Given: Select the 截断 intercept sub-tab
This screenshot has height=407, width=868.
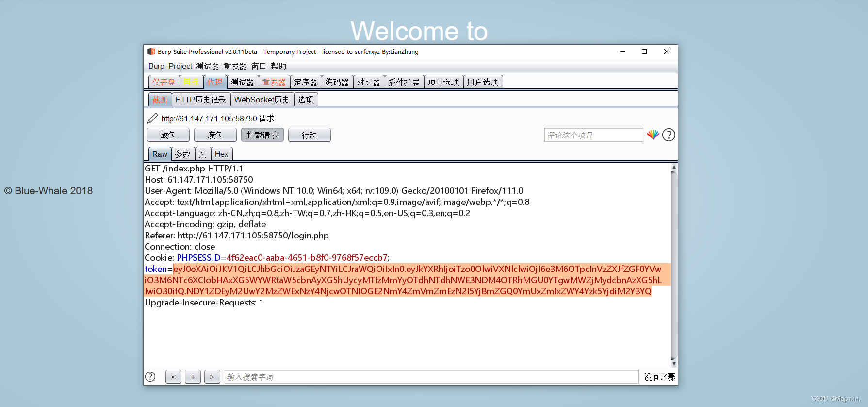Looking at the screenshot, I should pyautogui.click(x=160, y=100).
